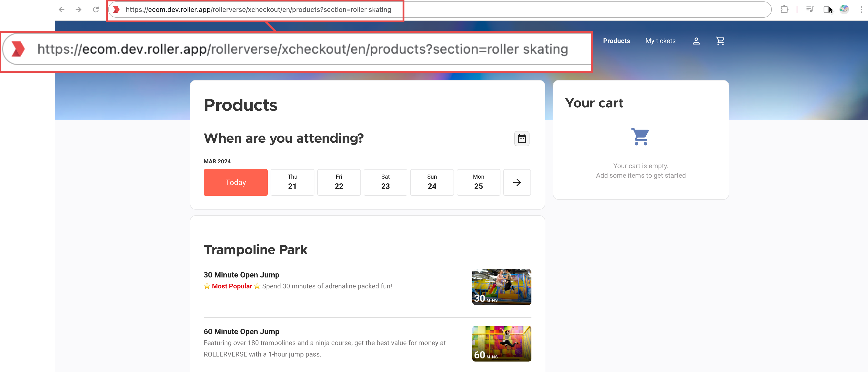The height and width of the screenshot is (372, 868).
Task: Toggle the browser side panel icon
Action: pos(826,10)
